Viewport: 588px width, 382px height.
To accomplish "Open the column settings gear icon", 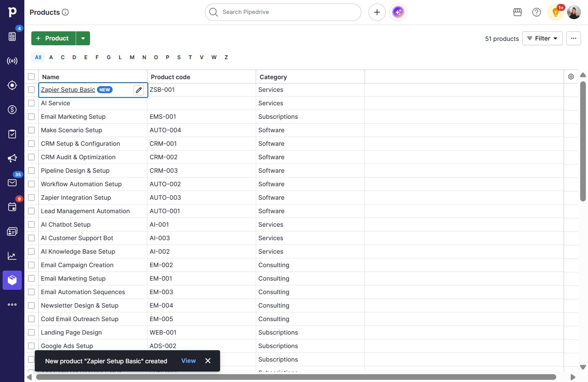I will click(x=571, y=77).
